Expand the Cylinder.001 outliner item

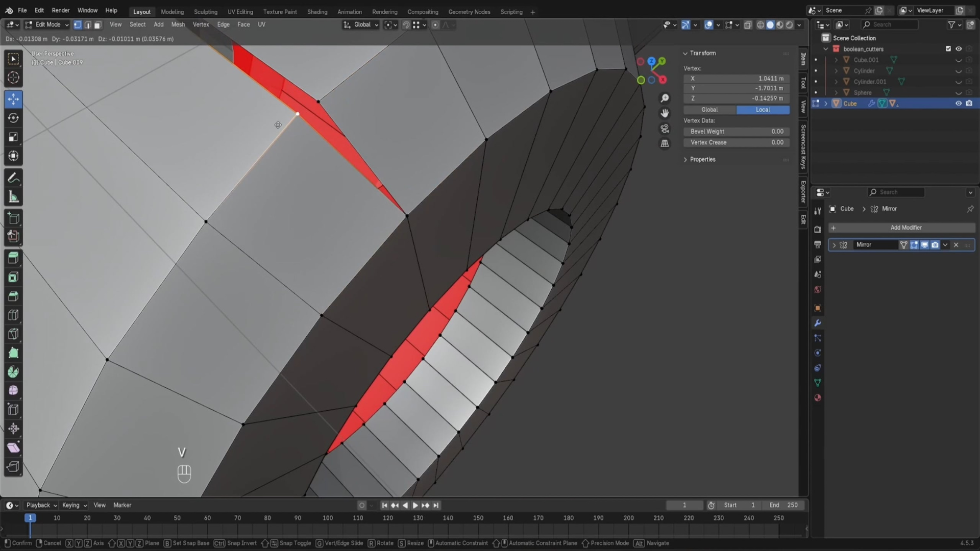coord(836,82)
